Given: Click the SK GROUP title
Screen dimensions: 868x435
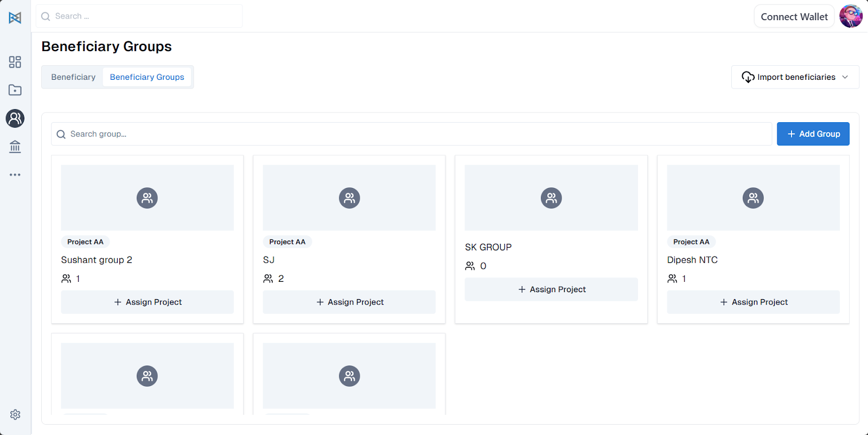Looking at the screenshot, I should [x=488, y=247].
